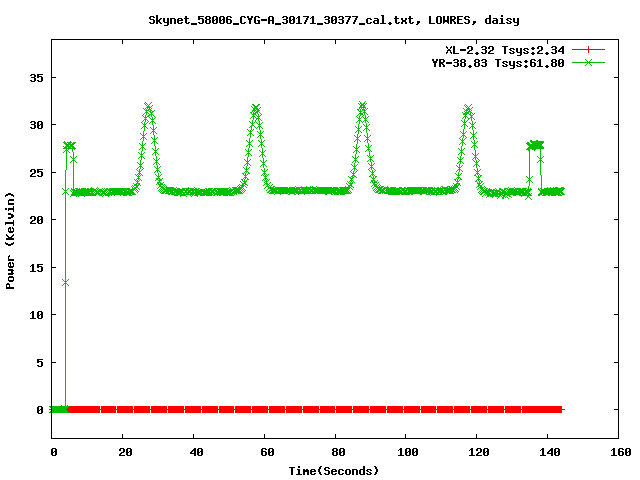
Task: Click the x-axis tick label 100
Action: pyautogui.click(x=408, y=452)
